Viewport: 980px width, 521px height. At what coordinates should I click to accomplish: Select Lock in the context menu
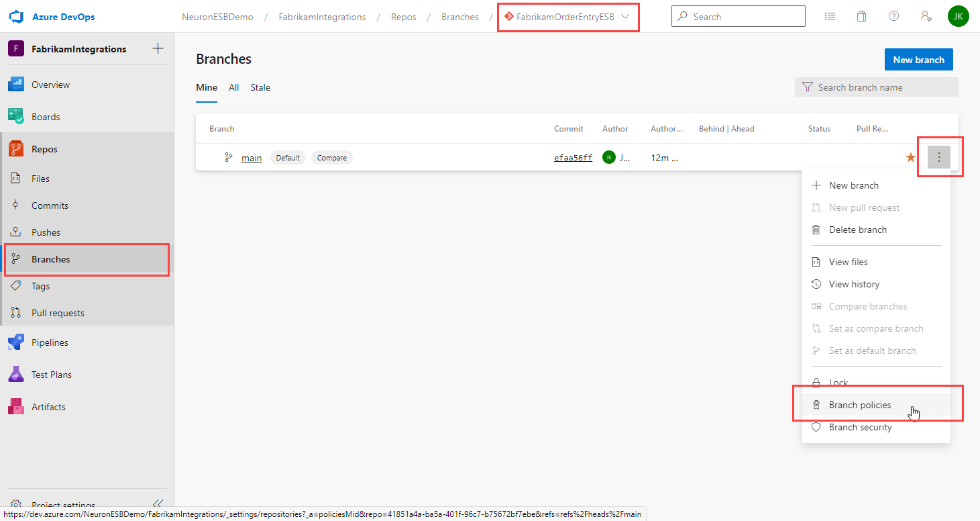pyautogui.click(x=876, y=383)
